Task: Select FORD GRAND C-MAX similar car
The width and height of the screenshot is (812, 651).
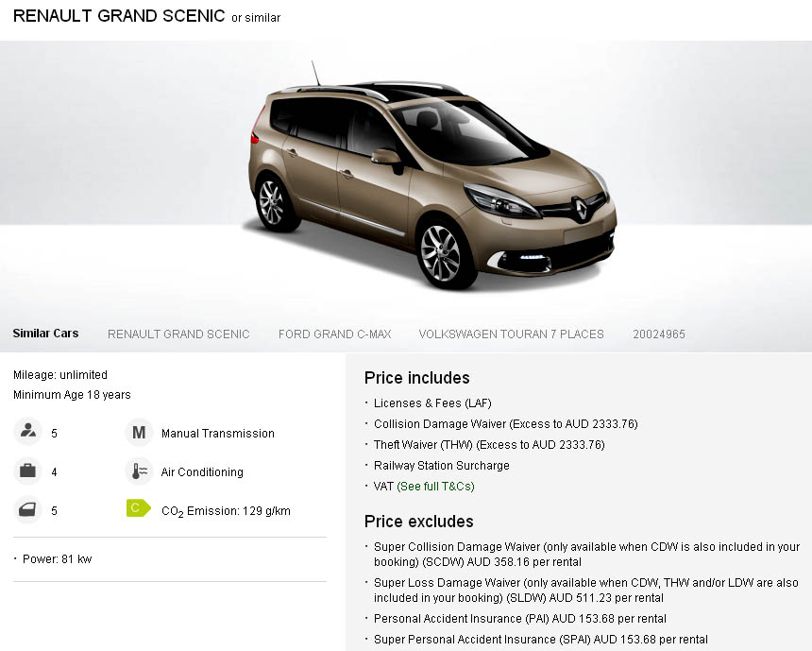Action: 334,334
